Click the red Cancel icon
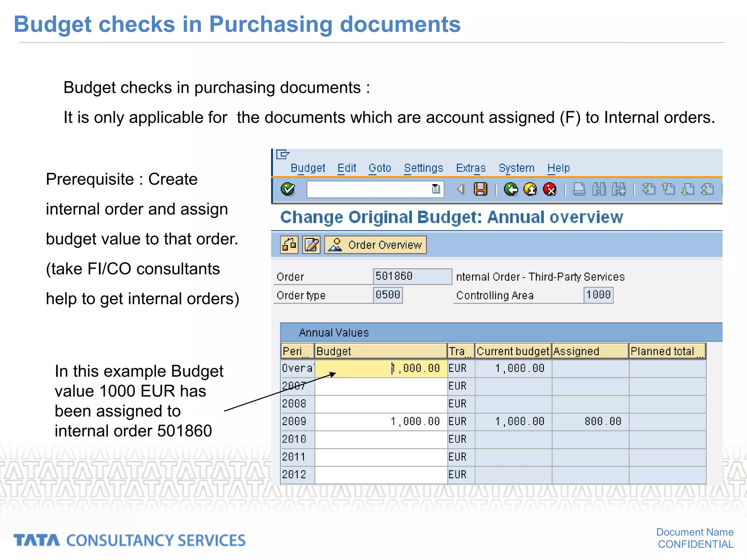The width and height of the screenshot is (747, 560). tap(550, 189)
